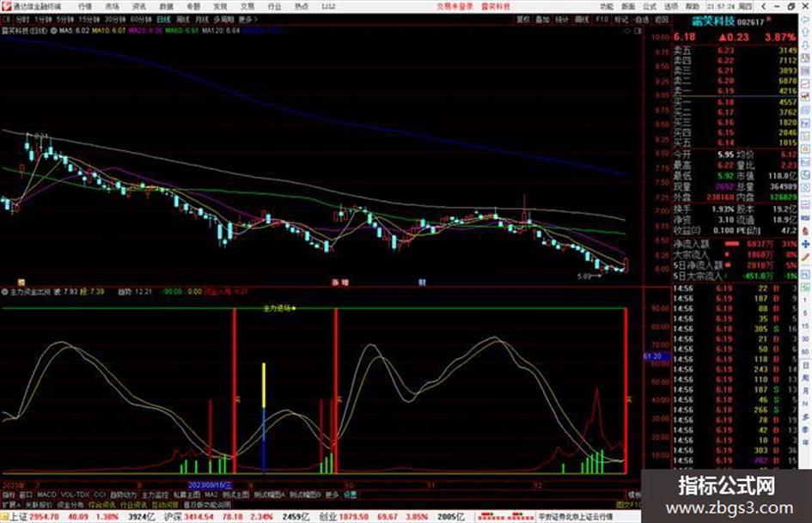Select the MACD indicator tab
This screenshot has height=523, width=812.
(x=46, y=495)
